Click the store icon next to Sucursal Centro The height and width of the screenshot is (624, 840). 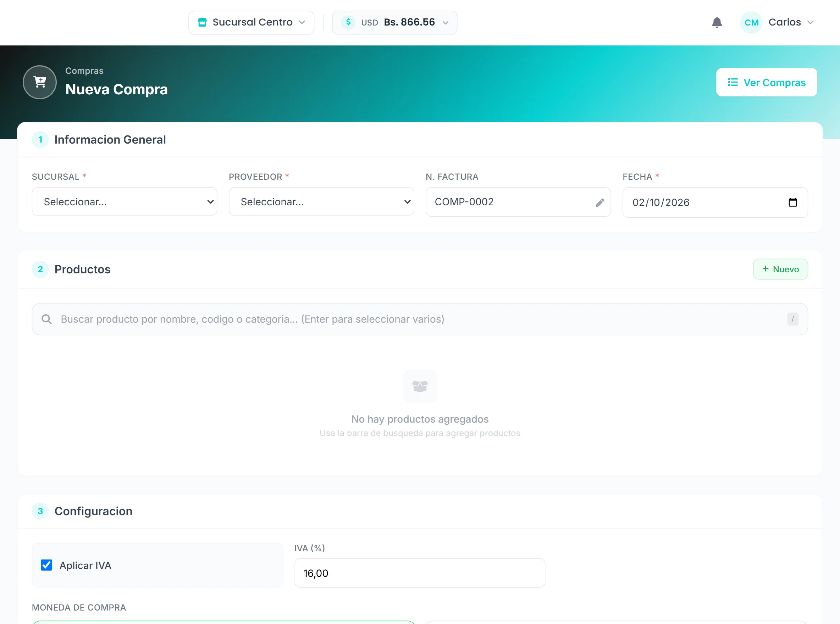(x=202, y=22)
